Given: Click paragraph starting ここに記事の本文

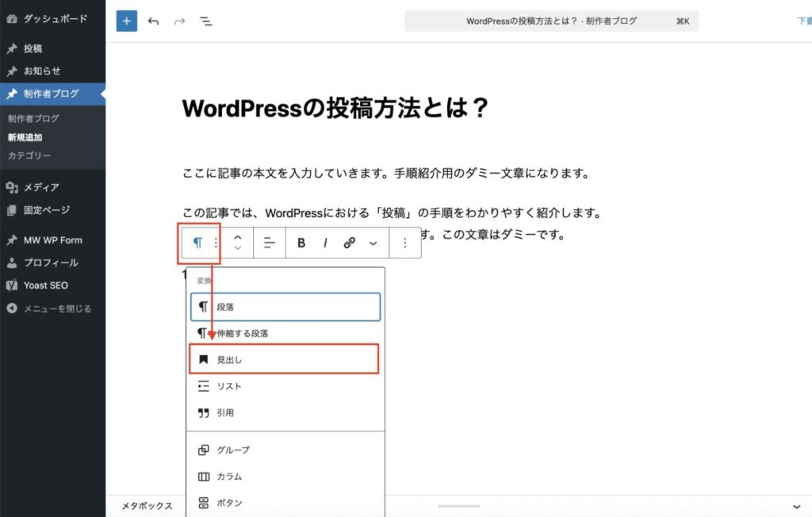Looking at the screenshot, I should click(x=386, y=173).
